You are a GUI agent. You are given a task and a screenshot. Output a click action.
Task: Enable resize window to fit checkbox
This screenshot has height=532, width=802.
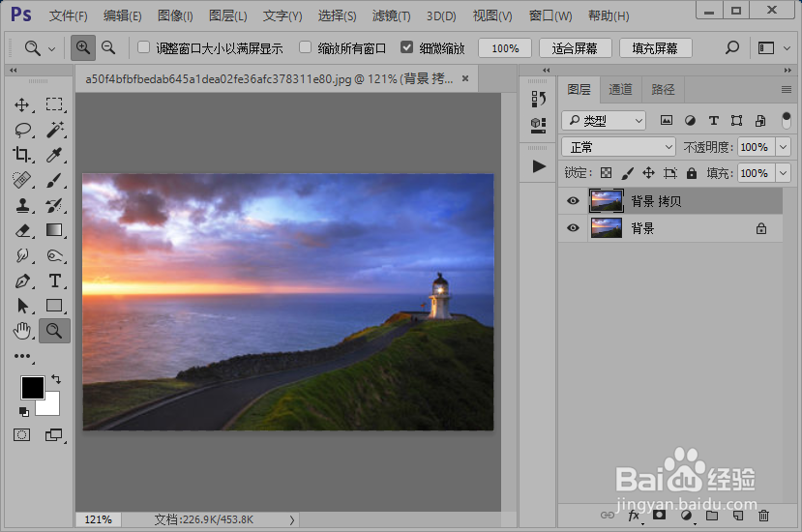144,47
